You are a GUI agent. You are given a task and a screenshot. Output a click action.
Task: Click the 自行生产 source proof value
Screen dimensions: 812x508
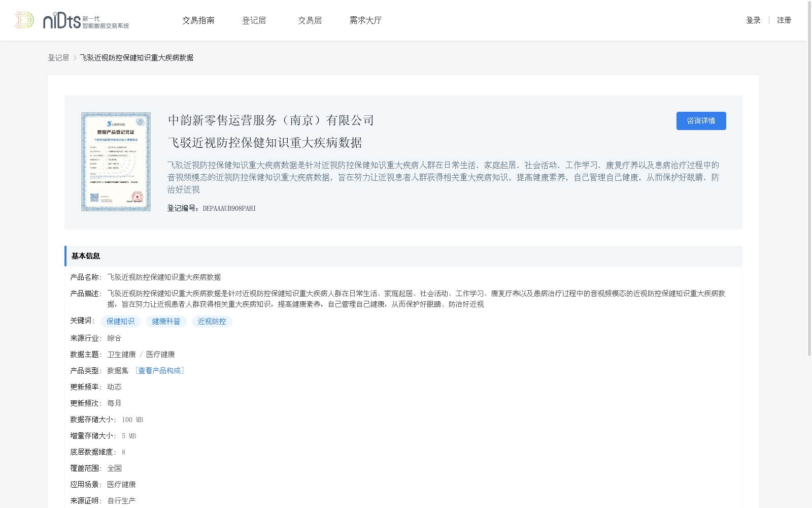pos(121,501)
